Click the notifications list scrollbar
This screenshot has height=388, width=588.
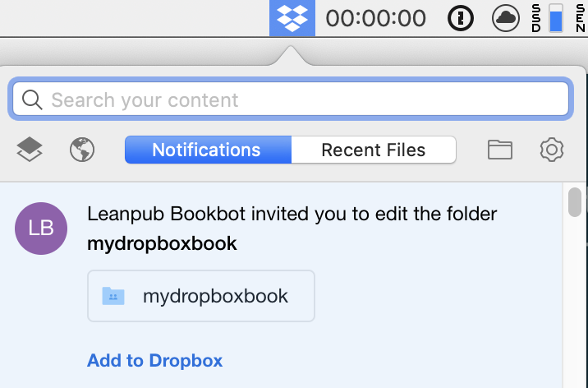pos(575,202)
